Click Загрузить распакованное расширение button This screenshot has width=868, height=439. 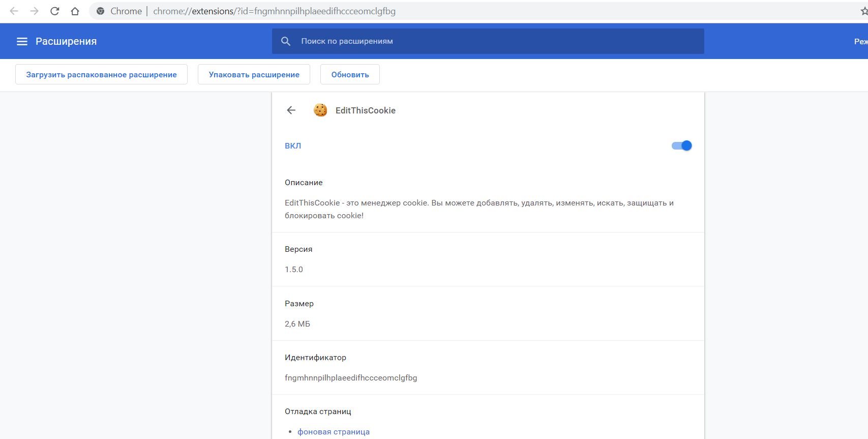pos(101,74)
